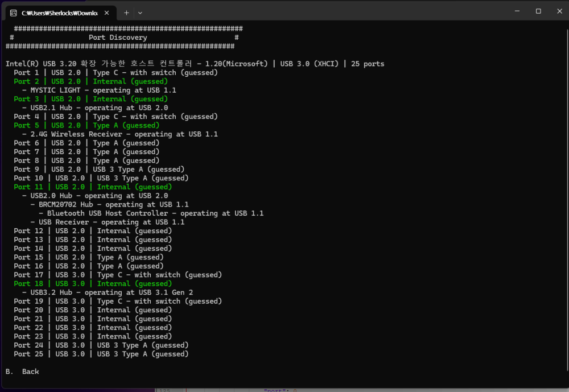Click the 'BRCM20702 Hub' line
569x392 pixels.
pyautogui.click(x=110, y=205)
